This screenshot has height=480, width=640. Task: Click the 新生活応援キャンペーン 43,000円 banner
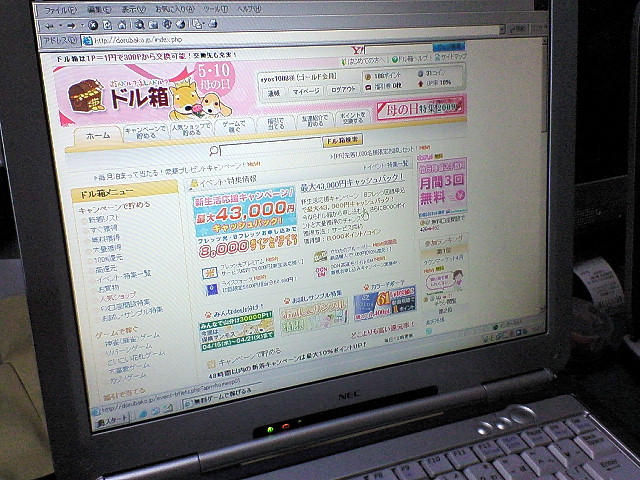tap(246, 222)
